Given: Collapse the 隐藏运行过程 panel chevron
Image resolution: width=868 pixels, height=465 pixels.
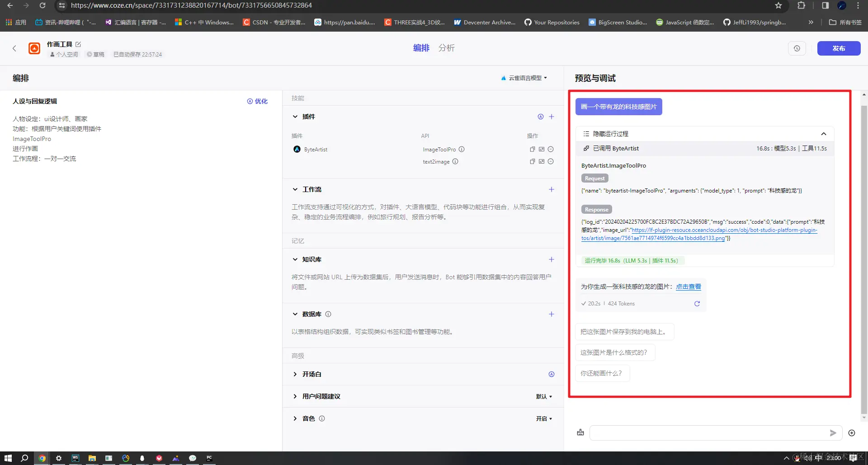Looking at the screenshot, I should pyautogui.click(x=824, y=134).
